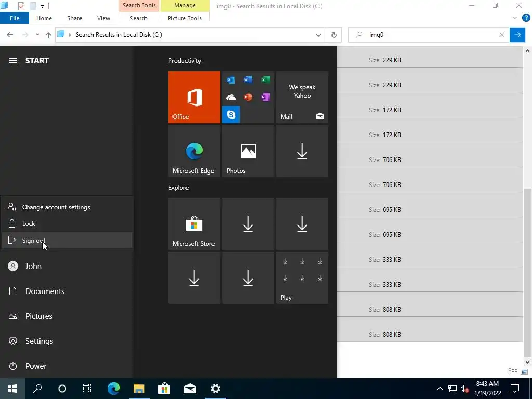Switch to large thumbnails view
Viewport: 532px width, 399px height.
524,372
